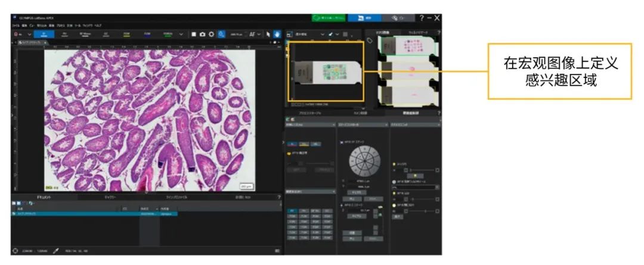644x265 pixels.
Task: Toggle the green channel button in toolbar
Action: (167, 34)
